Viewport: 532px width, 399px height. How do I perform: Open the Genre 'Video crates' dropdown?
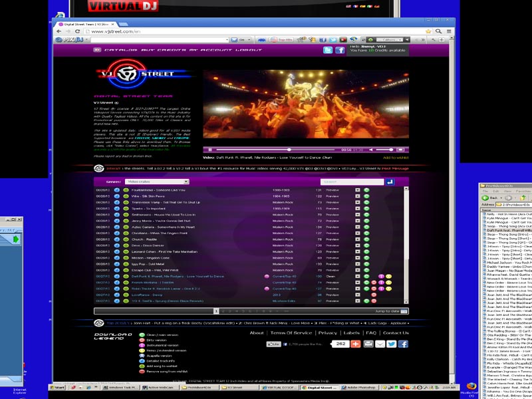pyautogui.click(x=157, y=182)
